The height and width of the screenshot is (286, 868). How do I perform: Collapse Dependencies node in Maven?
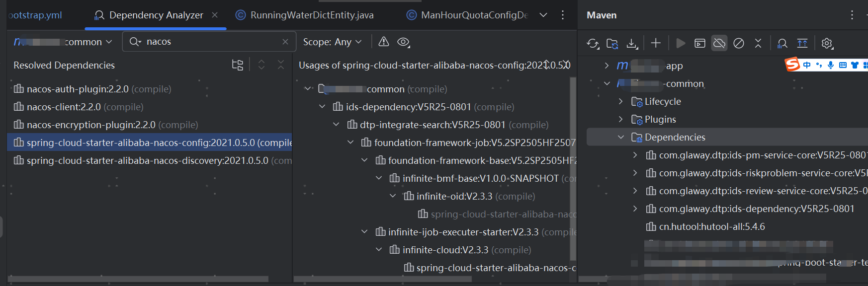click(620, 137)
